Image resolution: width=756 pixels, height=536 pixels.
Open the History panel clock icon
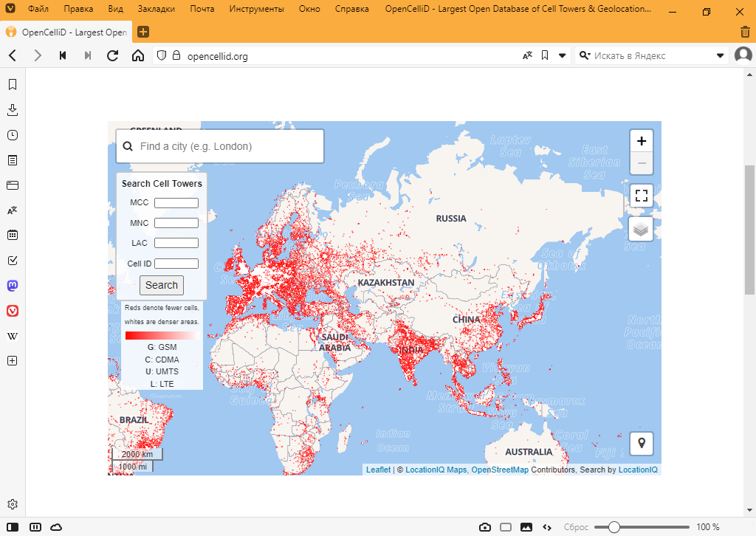point(12,135)
